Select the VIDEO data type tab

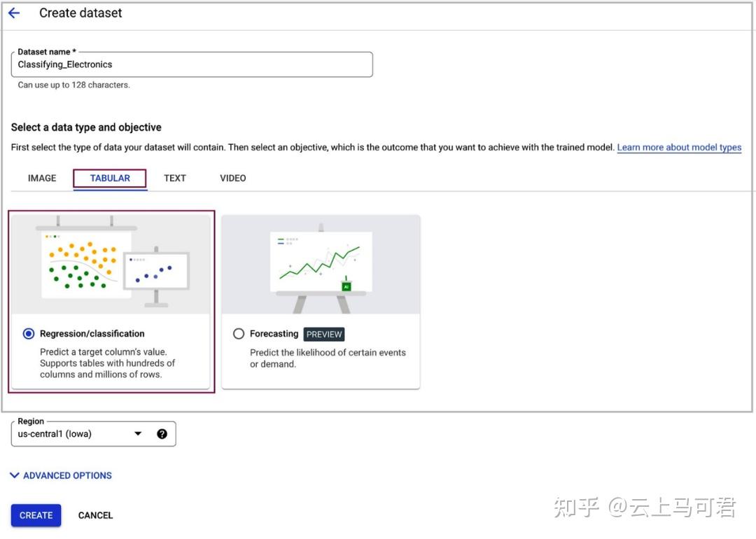coord(232,178)
